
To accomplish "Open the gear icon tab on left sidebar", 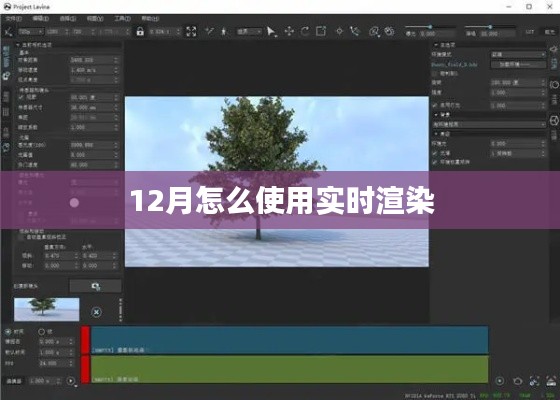I will 6,76.
